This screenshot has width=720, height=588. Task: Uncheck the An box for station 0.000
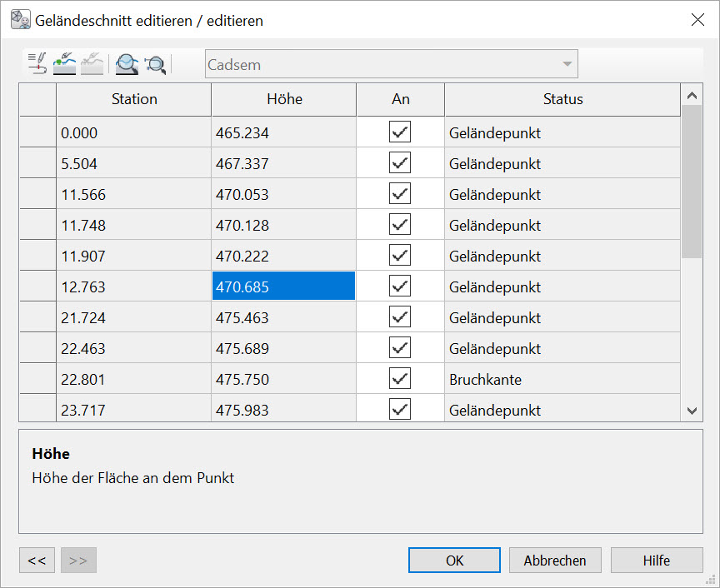click(x=400, y=132)
